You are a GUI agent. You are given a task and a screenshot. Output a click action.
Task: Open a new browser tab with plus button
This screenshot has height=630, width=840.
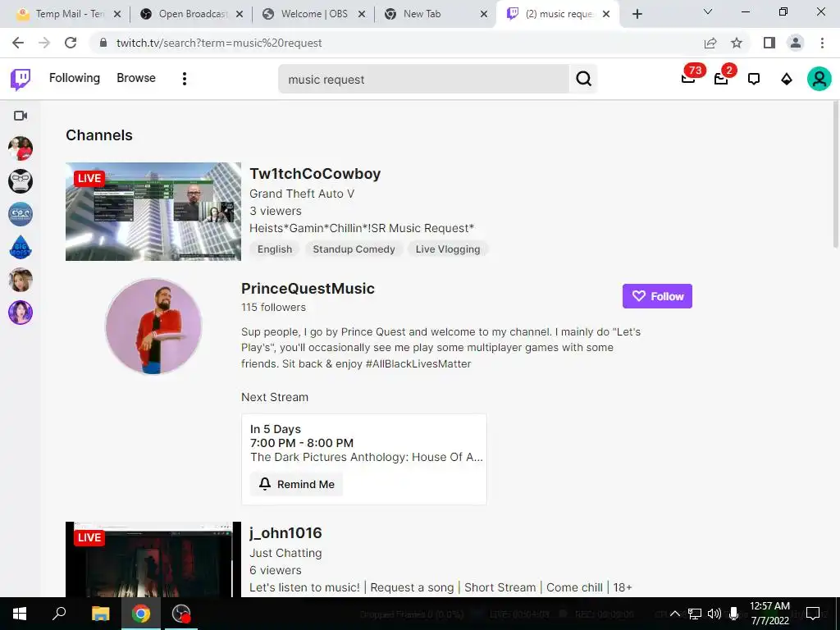tap(637, 14)
